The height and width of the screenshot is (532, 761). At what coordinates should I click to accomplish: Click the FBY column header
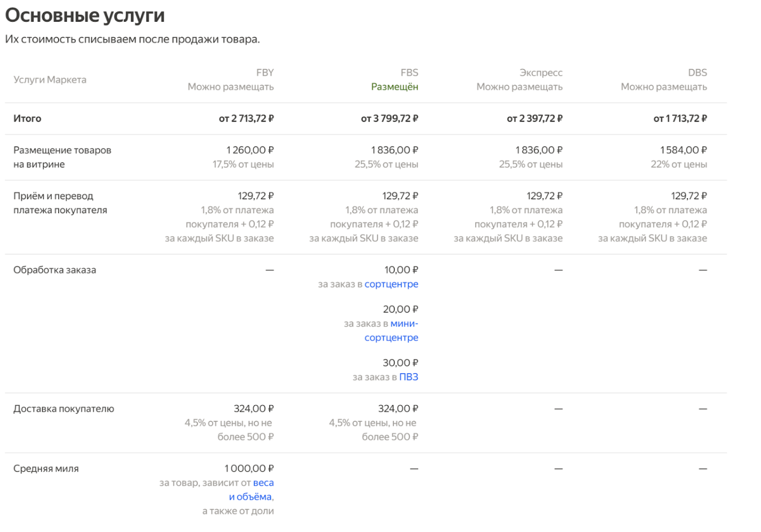click(x=265, y=73)
